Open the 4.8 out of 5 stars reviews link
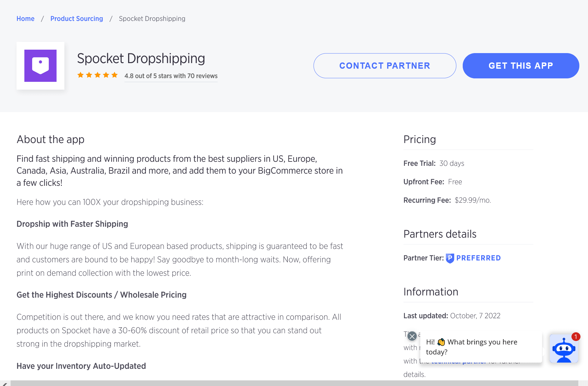The width and height of the screenshot is (588, 386). [x=171, y=76]
